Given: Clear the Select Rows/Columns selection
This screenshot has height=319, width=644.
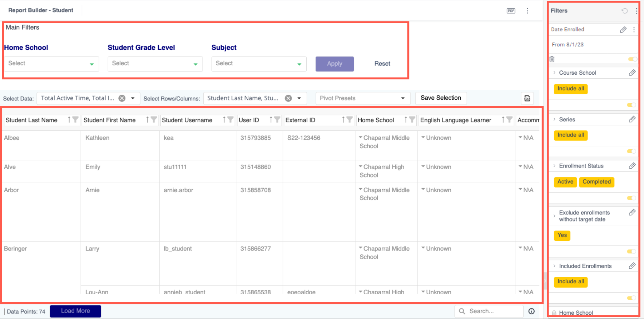Looking at the screenshot, I should tap(288, 98).
